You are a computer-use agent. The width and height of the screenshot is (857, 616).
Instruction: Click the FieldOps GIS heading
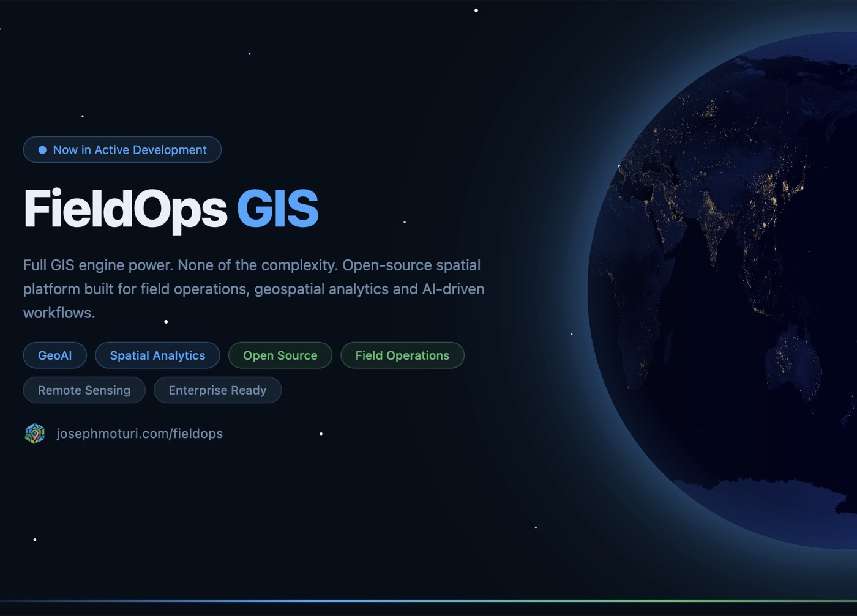point(171,209)
